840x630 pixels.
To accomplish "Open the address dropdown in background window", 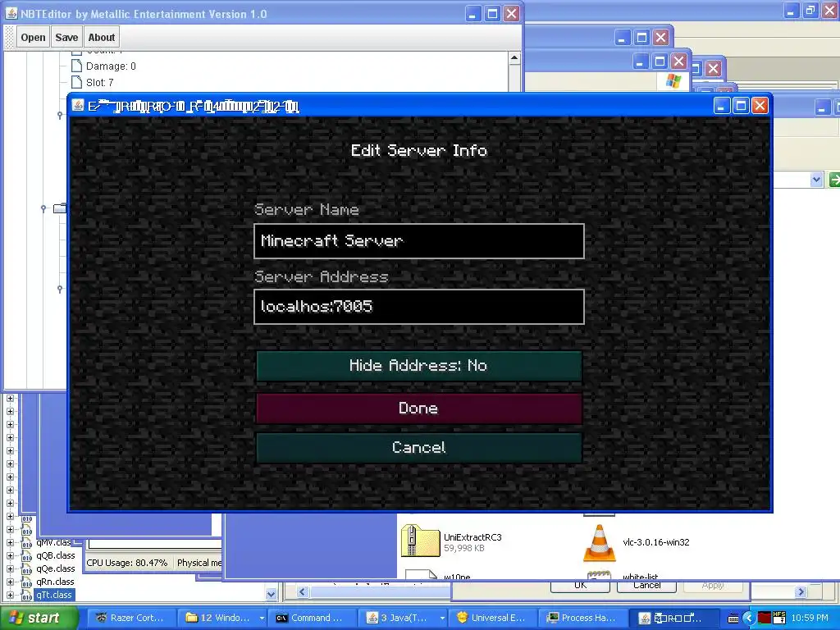I will click(x=816, y=180).
